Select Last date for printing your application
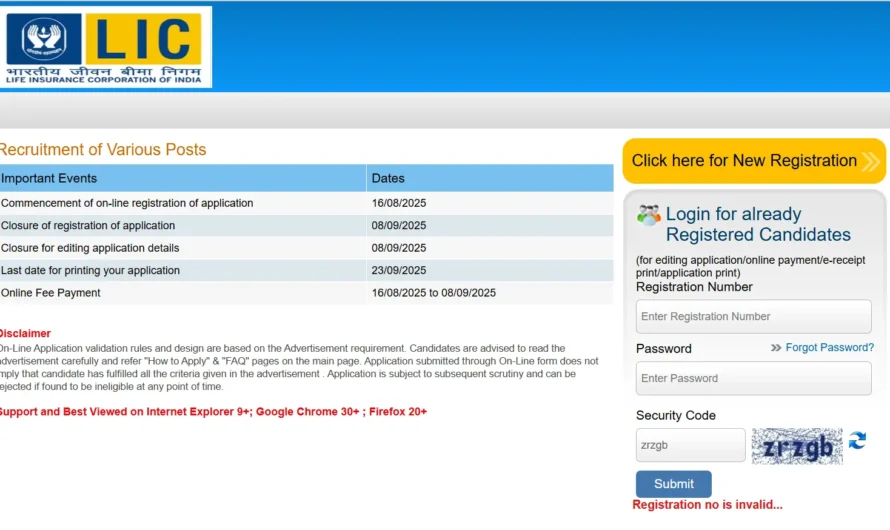890x530 pixels. 90,271
